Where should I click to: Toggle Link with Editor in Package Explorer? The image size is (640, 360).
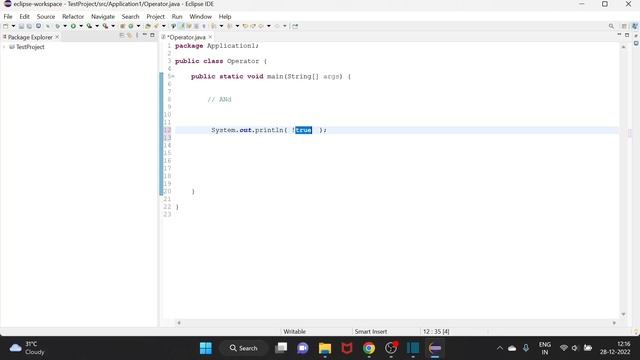coord(129,36)
